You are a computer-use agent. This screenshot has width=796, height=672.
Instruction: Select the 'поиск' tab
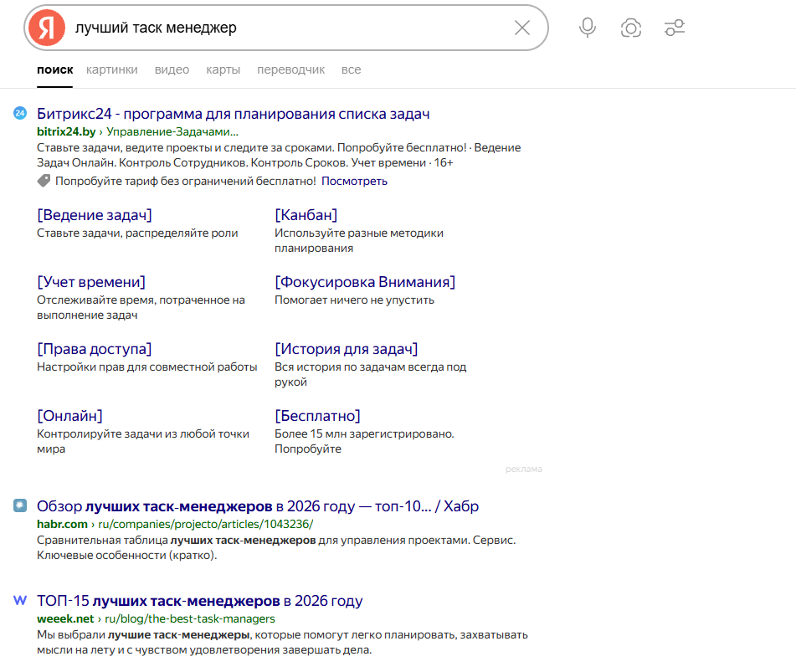tap(55, 70)
